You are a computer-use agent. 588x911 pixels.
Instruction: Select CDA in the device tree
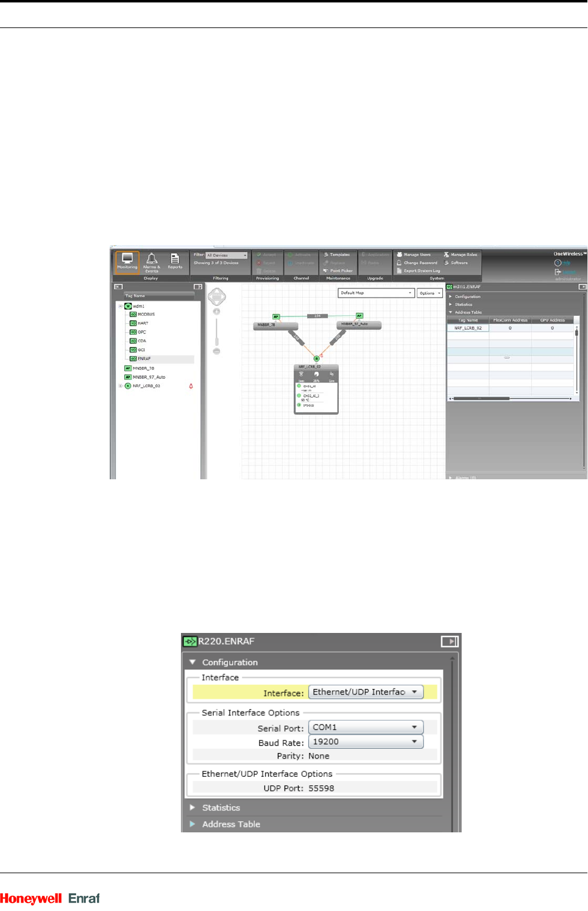point(138,341)
